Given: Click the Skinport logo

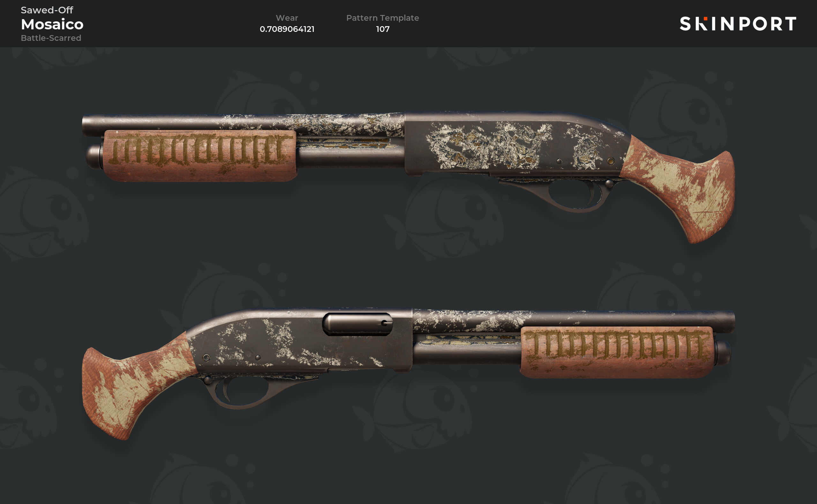Looking at the screenshot, I should click(738, 24).
